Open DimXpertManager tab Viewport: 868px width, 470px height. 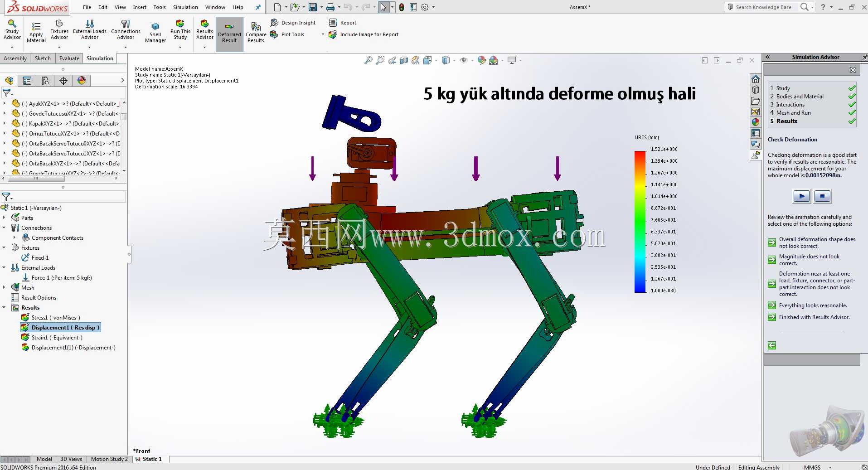pyautogui.click(x=63, y=81)
